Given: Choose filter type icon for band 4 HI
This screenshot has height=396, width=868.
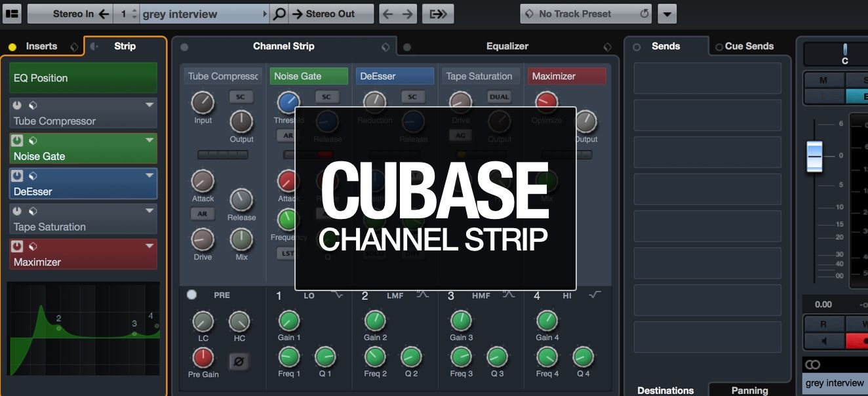Looking at the screenshot, I should click(595, 295).
